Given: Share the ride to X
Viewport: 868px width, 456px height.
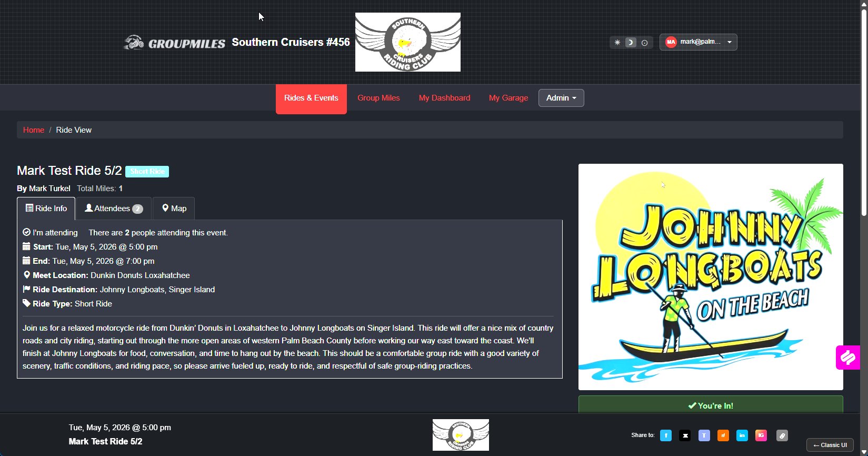Looking at the screenshot, I should [x=685, y=435].
